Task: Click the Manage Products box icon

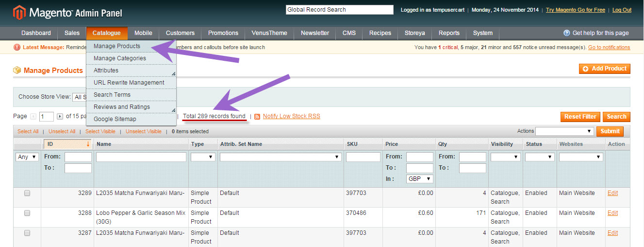Action: [17, 71]
